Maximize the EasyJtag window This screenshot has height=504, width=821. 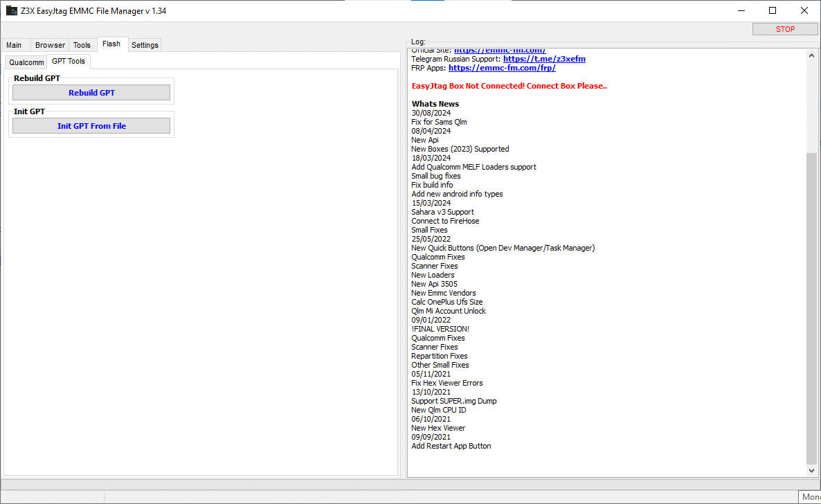[773, 10]
